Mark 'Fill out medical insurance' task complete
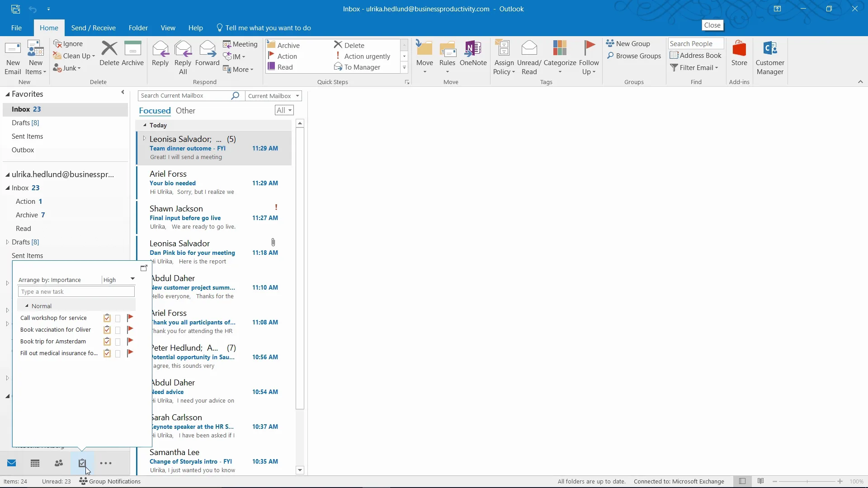 pyautogui.click(x=107, y=353)
